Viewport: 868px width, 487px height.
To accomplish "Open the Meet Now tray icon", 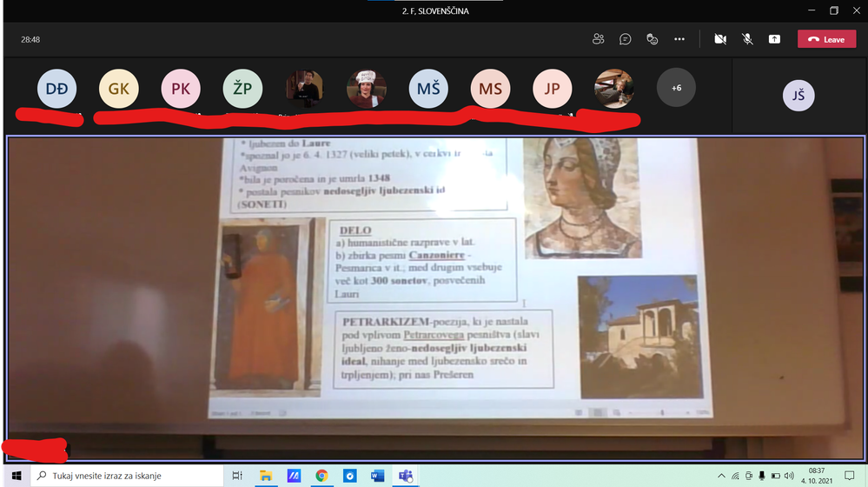I will tap(748, 476).
